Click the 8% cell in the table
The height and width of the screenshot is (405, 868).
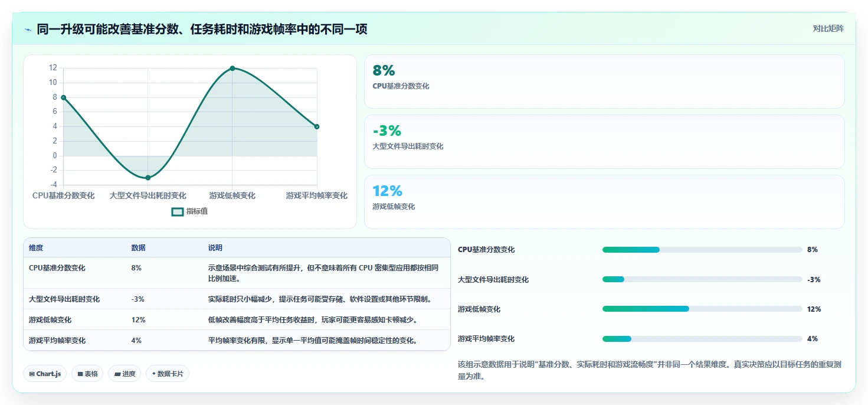coord(136,268)
